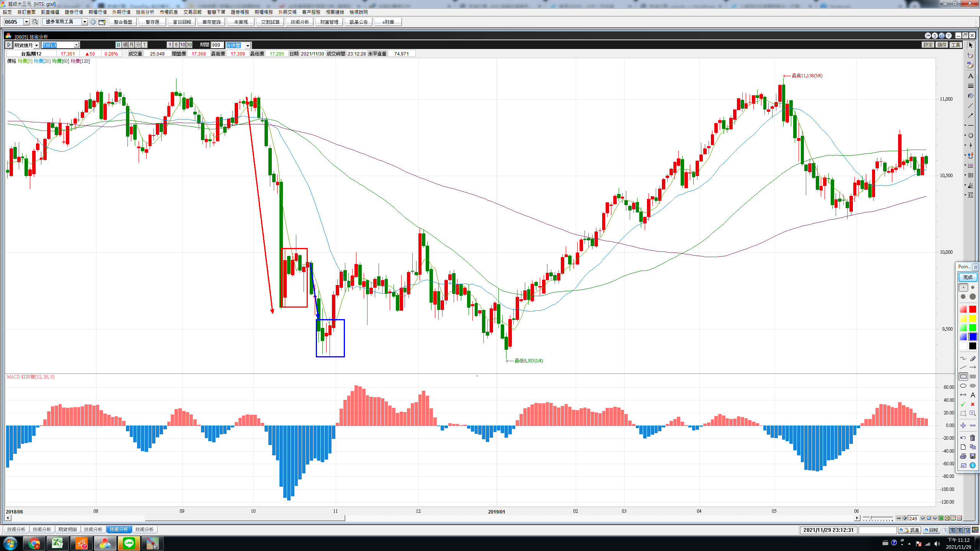980x551 pixels.
Task: Click the floppy disk save icon
Action: coord(972,456)
